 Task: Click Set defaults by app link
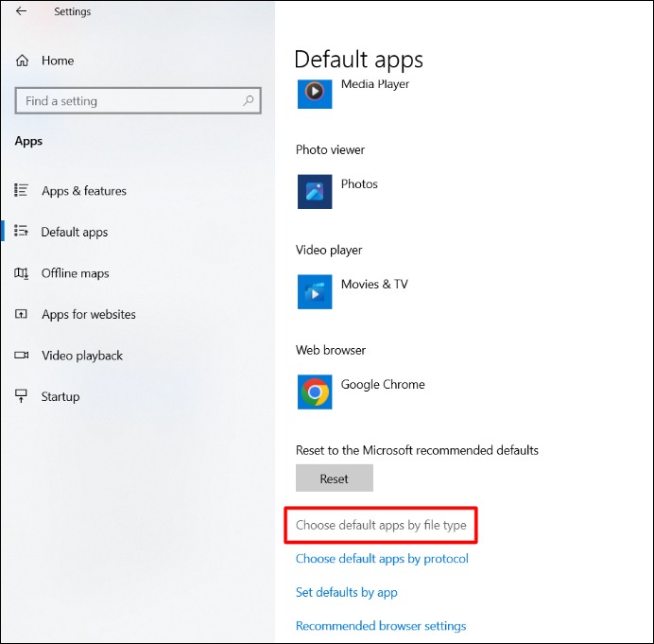pyautogui.click(x=346, y=593)
